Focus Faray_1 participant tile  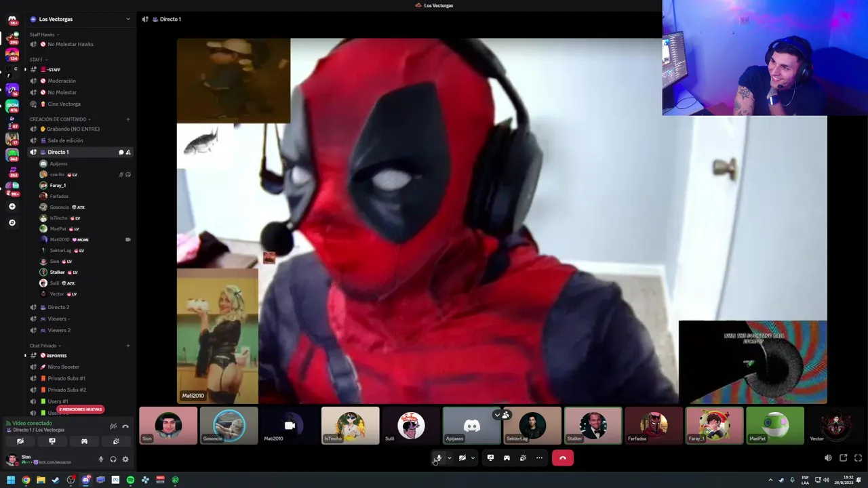[x=714, y=426]
